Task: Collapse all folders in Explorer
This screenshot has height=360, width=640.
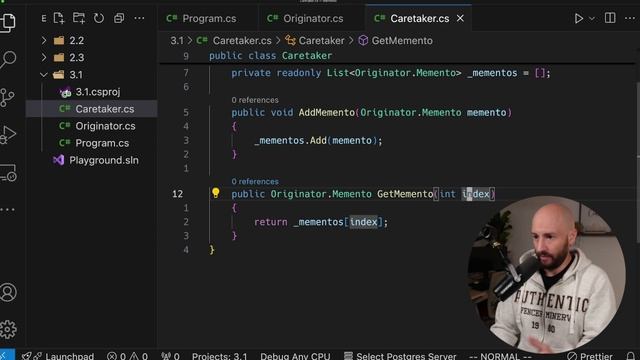Action: (119, 18)
